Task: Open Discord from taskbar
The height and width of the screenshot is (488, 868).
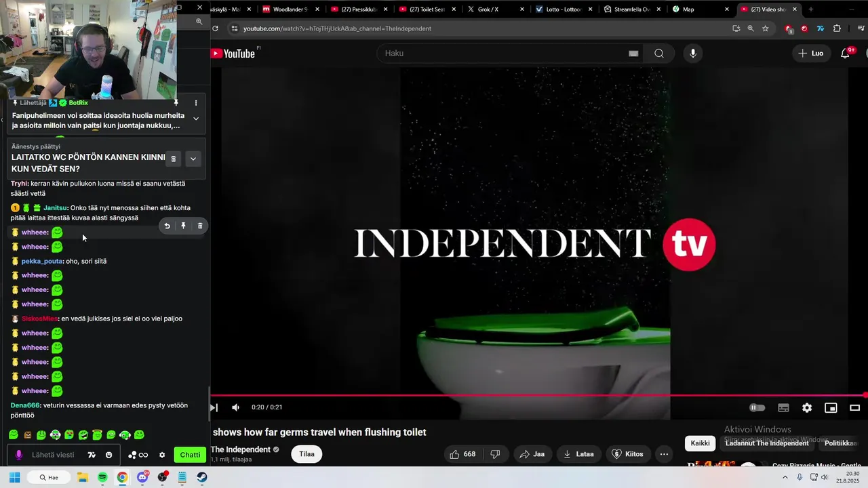Action: pyautogui.click(x=142, y=477)
